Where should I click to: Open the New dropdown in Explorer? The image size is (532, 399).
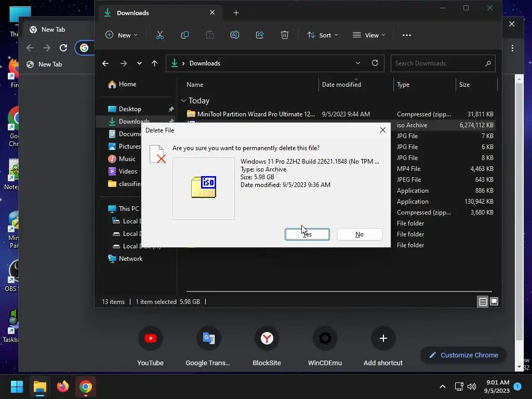click(x=122, y=35)
